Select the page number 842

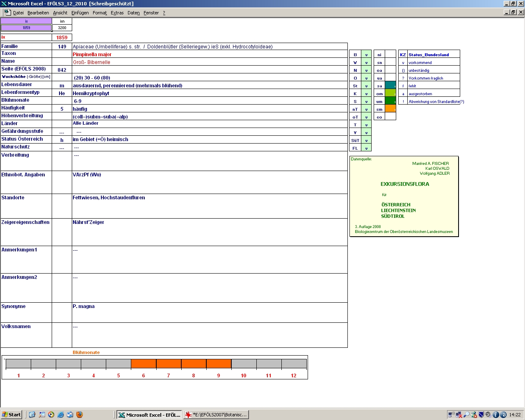coord(62,70)
